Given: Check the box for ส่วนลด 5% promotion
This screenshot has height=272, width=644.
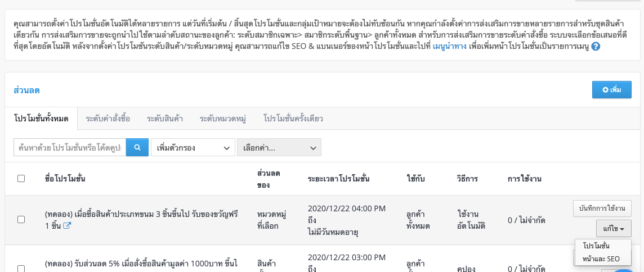Looking at the screenshot, I should tap(21, 269).
